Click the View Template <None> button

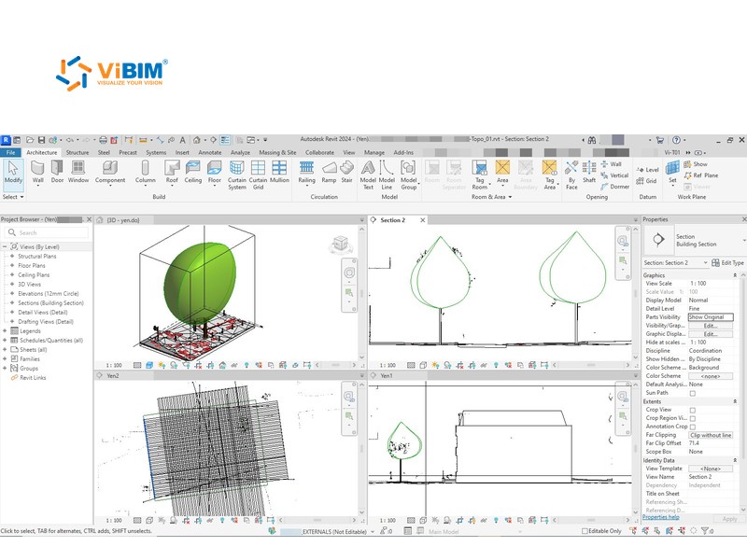(x=711, y=469)
